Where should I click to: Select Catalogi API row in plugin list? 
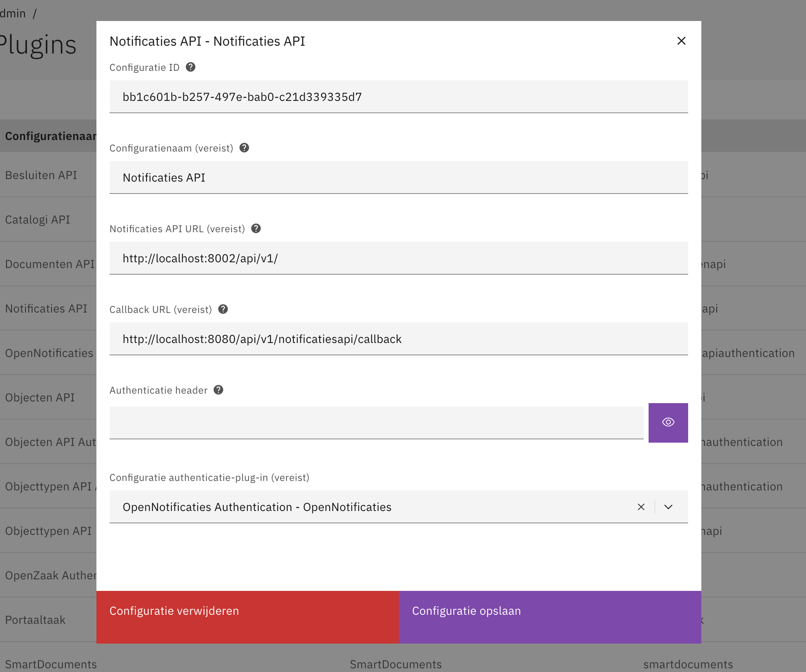38,219
